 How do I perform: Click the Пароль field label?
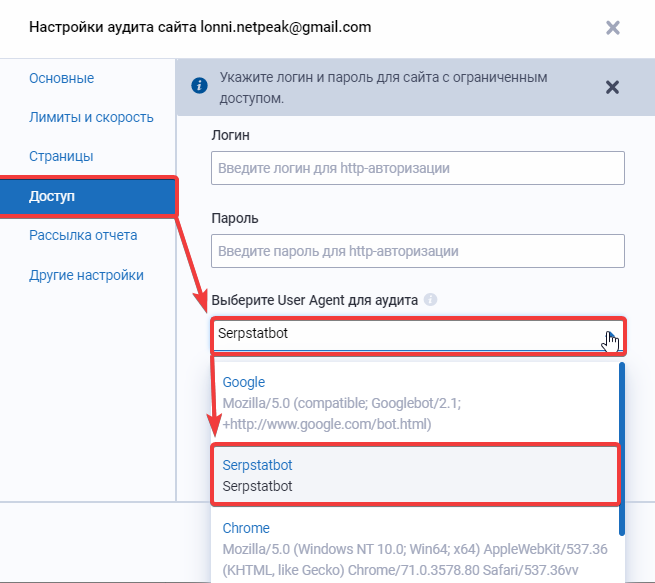[235, 218]
